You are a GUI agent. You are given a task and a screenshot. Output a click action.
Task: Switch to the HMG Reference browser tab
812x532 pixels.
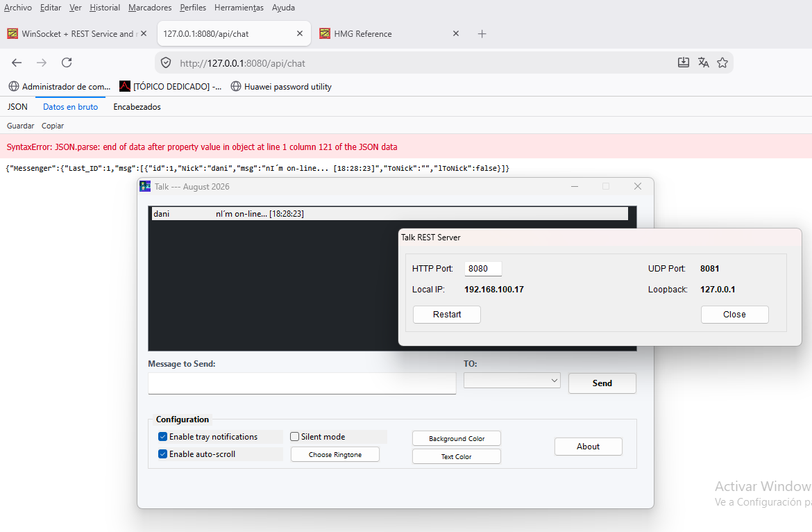tap(389, 33)
